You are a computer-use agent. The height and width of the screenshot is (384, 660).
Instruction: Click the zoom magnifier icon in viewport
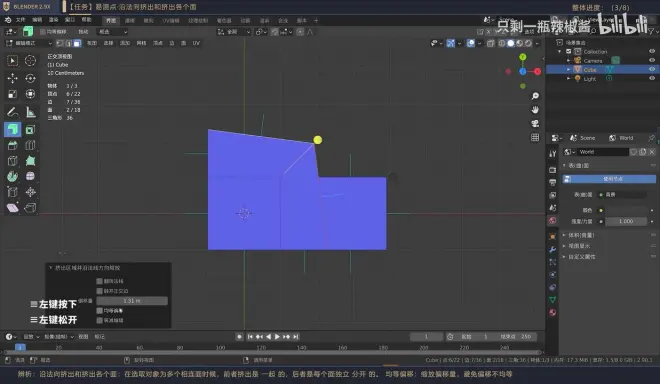pyautogui.click(x=535, y=96)
